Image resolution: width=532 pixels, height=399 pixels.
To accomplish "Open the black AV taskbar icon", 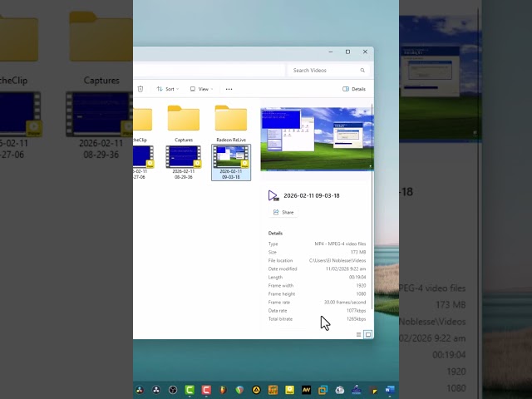I will (306, 390).
